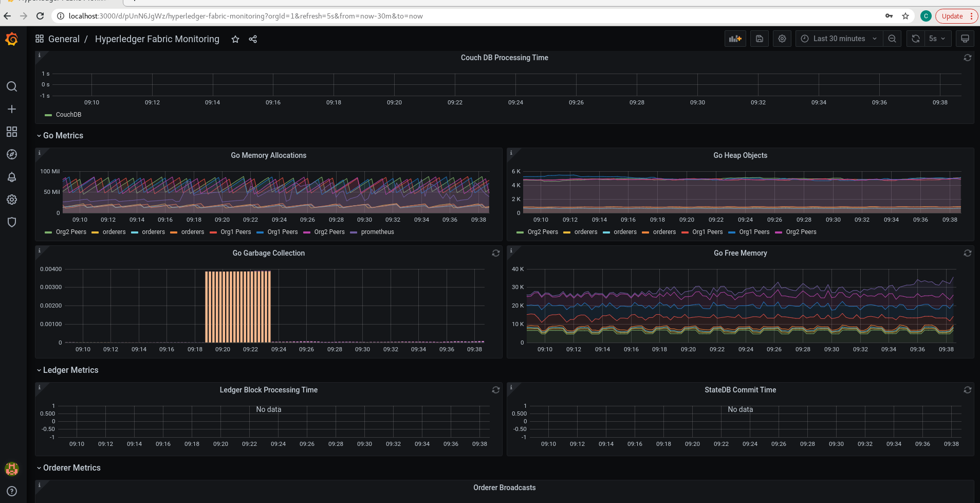
Task: Toggle yellow orderers series in Heap Objects legend
Action: [586, 232]
